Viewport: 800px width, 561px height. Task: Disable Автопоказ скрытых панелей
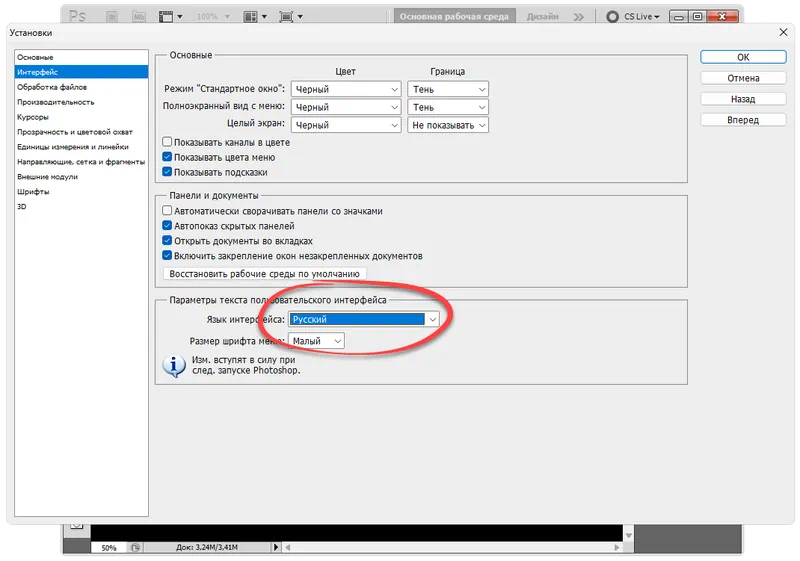click(x=167, y=225)
